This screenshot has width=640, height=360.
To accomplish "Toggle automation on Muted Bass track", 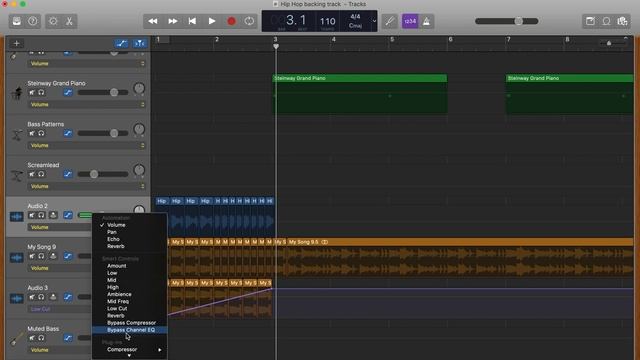I will click(68, 338).
